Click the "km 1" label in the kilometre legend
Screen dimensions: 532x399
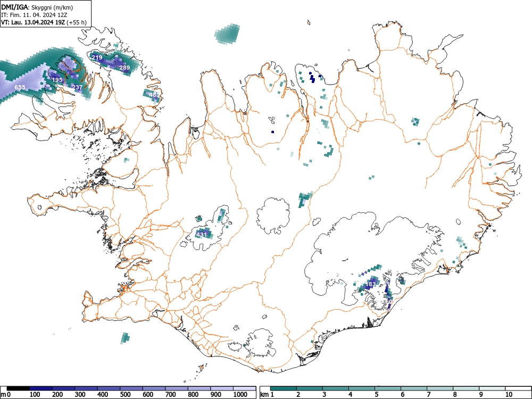pyautogui.click(x=267, y=395)
